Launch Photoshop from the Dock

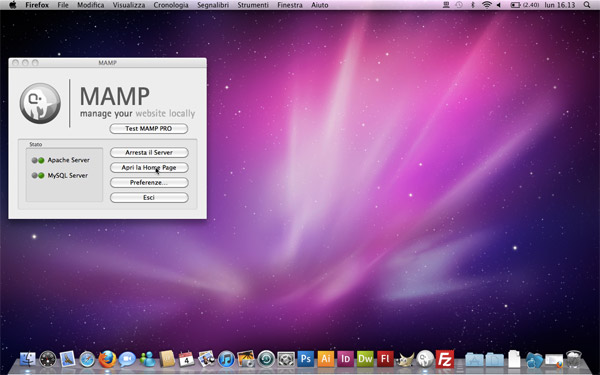(x=306, y=359)
